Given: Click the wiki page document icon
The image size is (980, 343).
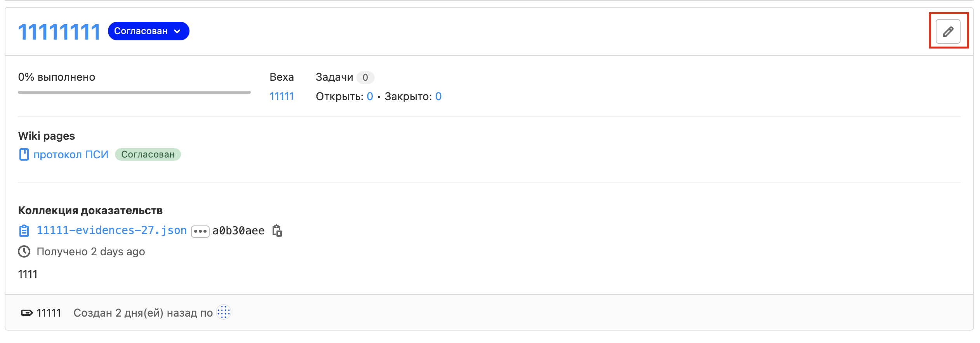Looking at the screenshot, I should [24, 154].
